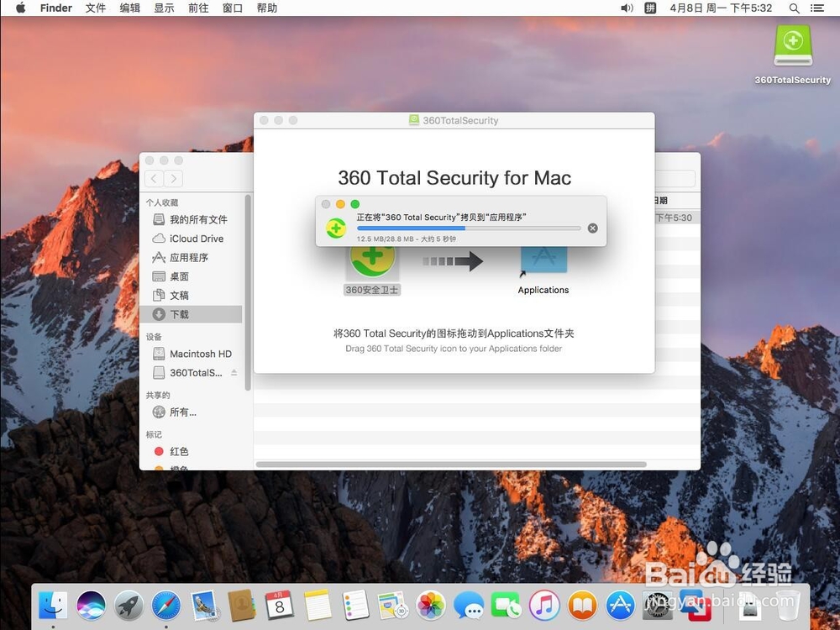840x630 pixels.
Task: Open System Preferences gear in Dock
Action: click(658, 606)
